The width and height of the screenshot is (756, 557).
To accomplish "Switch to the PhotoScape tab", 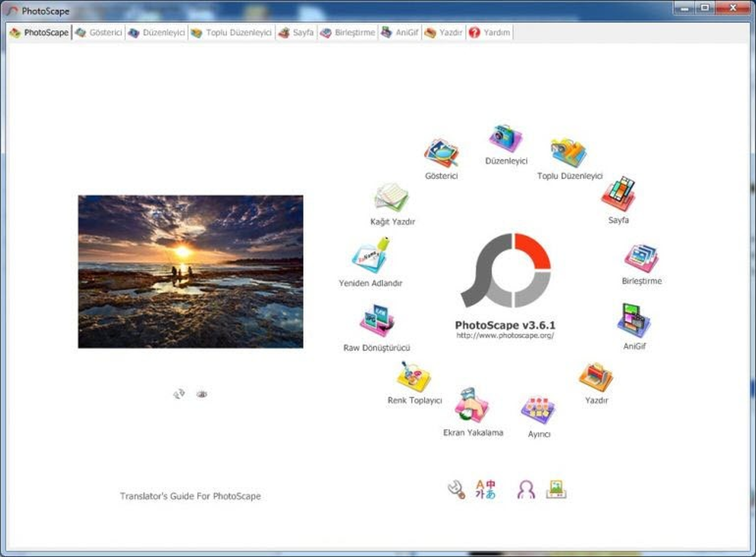I will [39, 33].
